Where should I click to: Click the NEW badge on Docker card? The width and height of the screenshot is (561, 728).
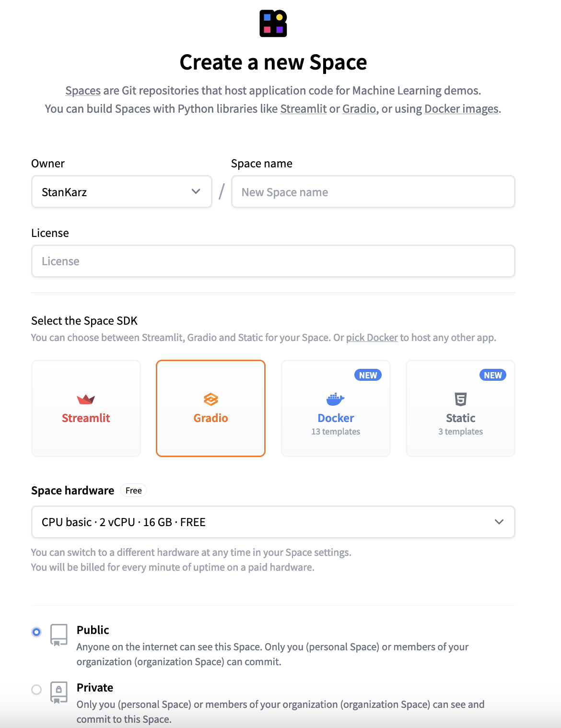[x=368, y=375]
